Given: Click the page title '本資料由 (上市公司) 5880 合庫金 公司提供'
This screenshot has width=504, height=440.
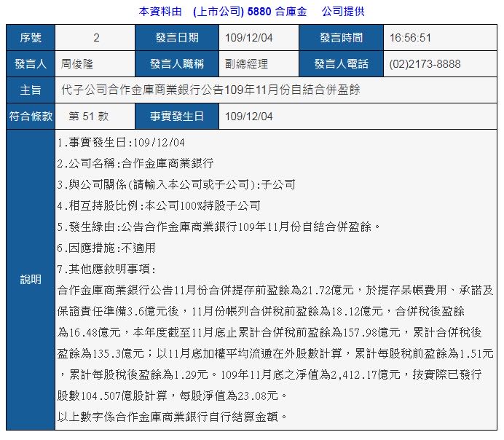Looking at the screenshot, I should (252, 12).
